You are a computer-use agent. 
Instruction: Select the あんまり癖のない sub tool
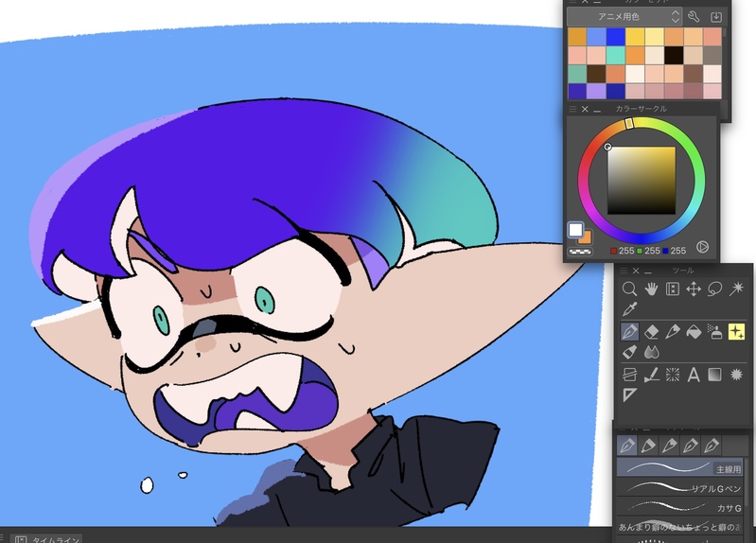tap(679, 527)
